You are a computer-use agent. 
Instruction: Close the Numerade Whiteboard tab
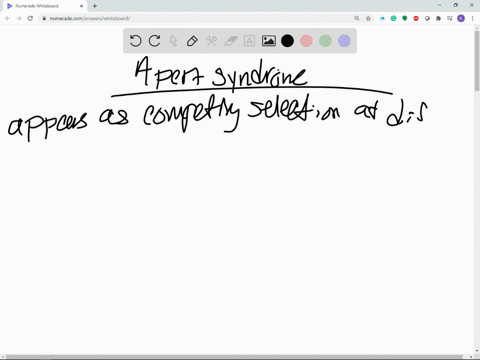coord(81,6)
